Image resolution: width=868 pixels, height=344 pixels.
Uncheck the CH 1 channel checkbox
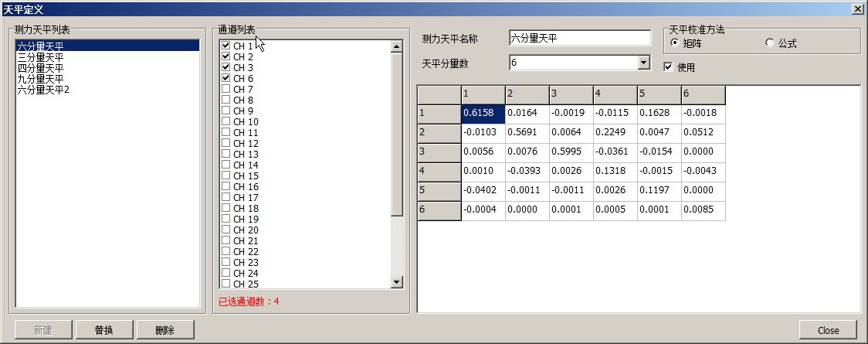pos(226,46)
